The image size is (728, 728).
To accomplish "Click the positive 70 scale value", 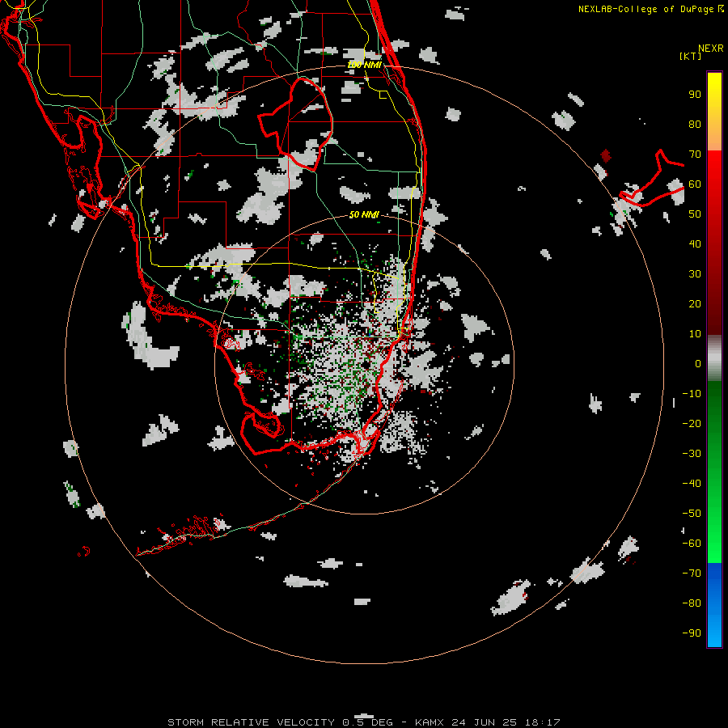I will [x=695, y=154].
